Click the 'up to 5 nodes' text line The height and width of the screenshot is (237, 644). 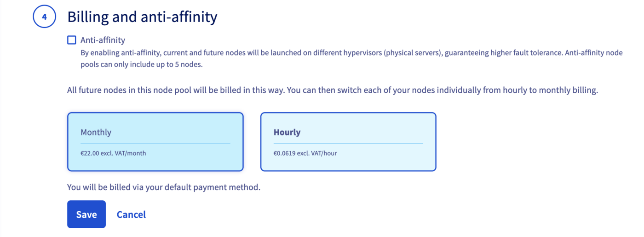pos(142,64)
